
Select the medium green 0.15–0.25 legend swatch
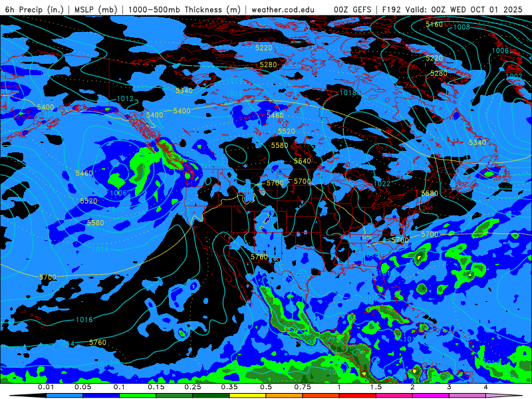(x=174, y=396)
